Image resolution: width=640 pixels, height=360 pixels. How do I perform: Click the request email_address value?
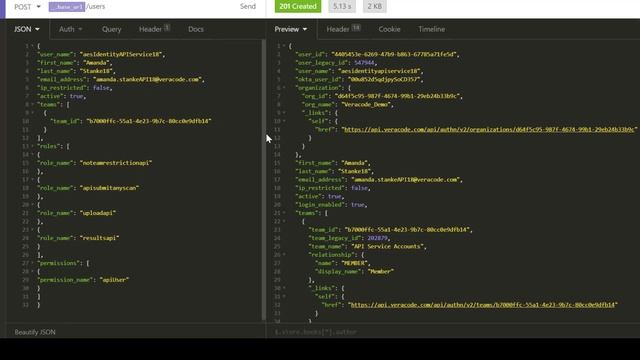tap(148, 80)
